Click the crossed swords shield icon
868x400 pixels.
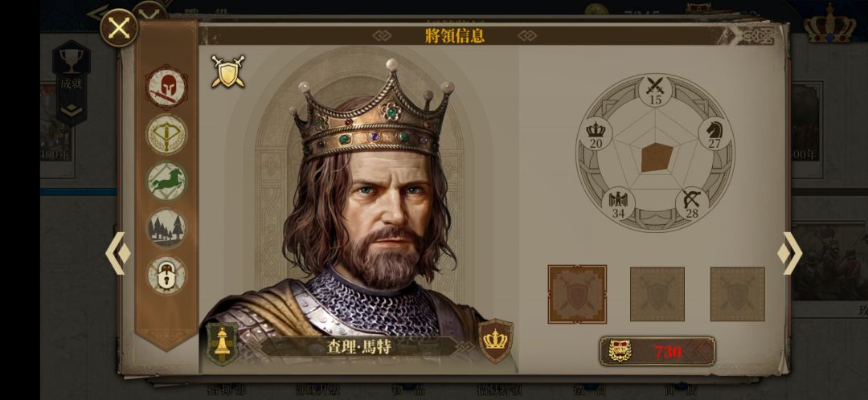point(227,71)
